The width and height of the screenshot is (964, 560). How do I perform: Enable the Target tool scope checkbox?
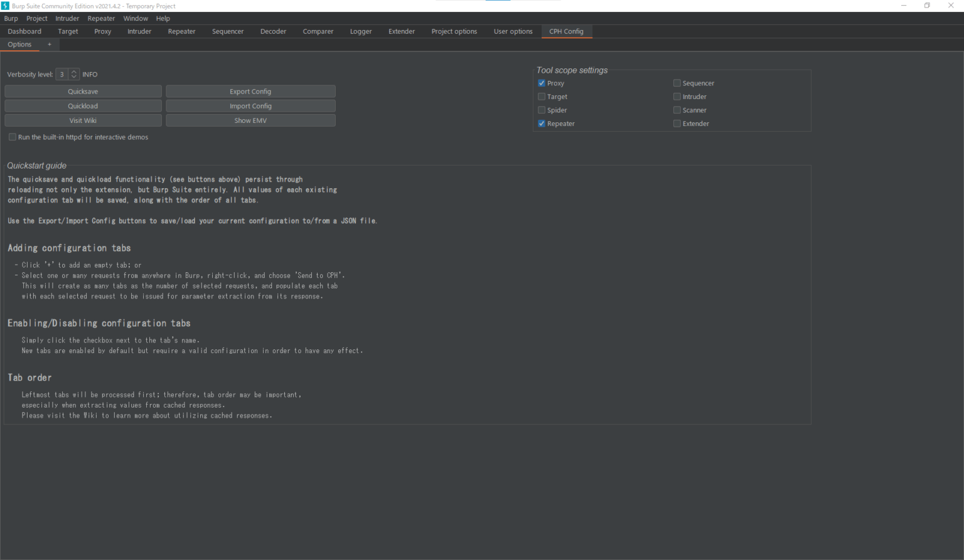542,97
